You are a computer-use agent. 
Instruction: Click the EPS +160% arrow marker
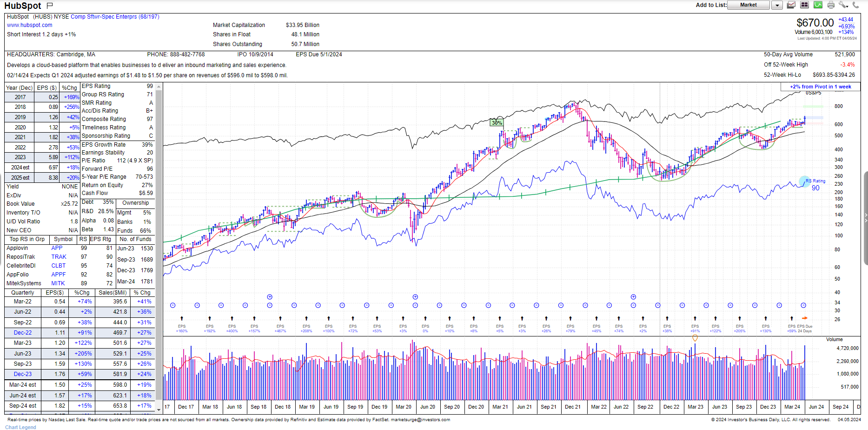pos(182,319)
